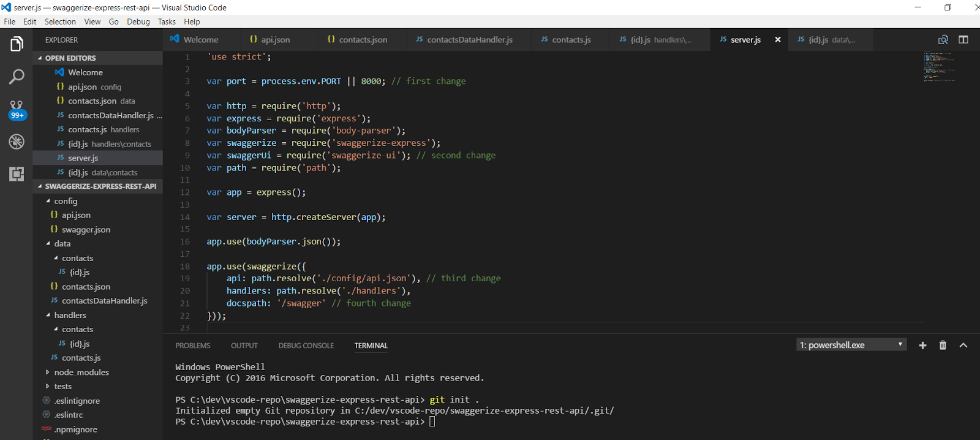
Task: Open the View menu
Action: coord(92,21)
